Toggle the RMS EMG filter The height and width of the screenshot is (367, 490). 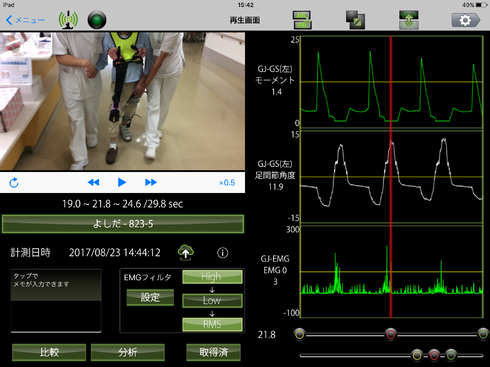click(x=212, y=324)
